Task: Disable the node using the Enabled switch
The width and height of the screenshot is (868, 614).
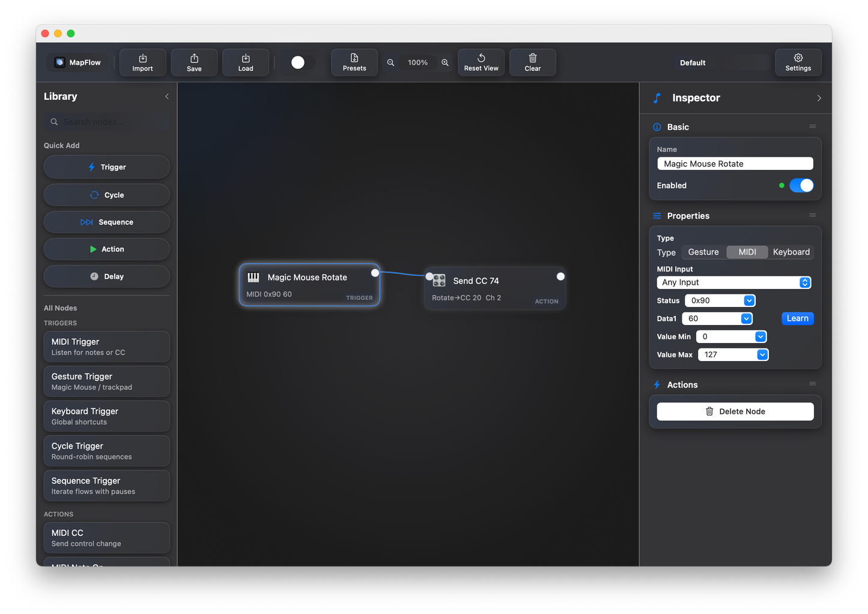Action: click(x=801, y=185)
